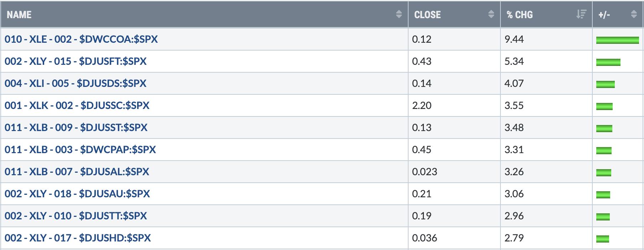This screenshot has height=250, width=644.
Task: Click the NAME column header
Action: click(204, 14)
